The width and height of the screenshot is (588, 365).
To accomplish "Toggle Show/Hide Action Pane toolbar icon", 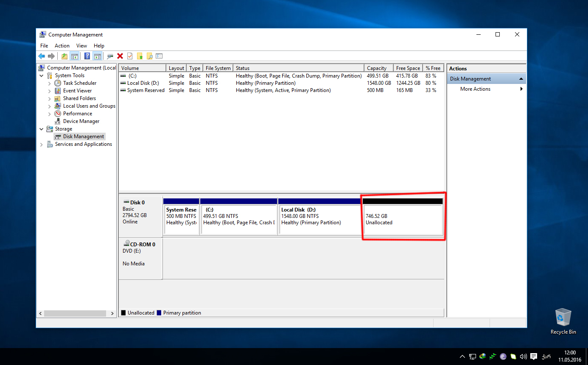I will tap(98, 56).
